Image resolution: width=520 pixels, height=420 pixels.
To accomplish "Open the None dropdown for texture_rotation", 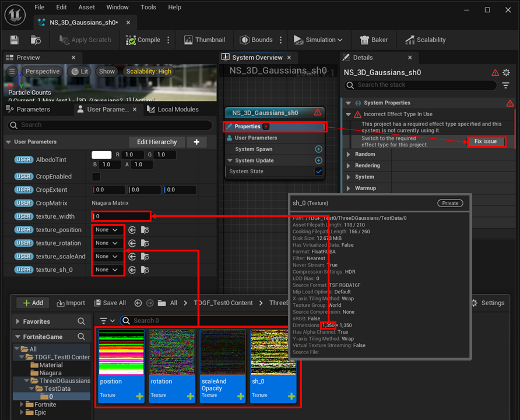I will [107, 243].
